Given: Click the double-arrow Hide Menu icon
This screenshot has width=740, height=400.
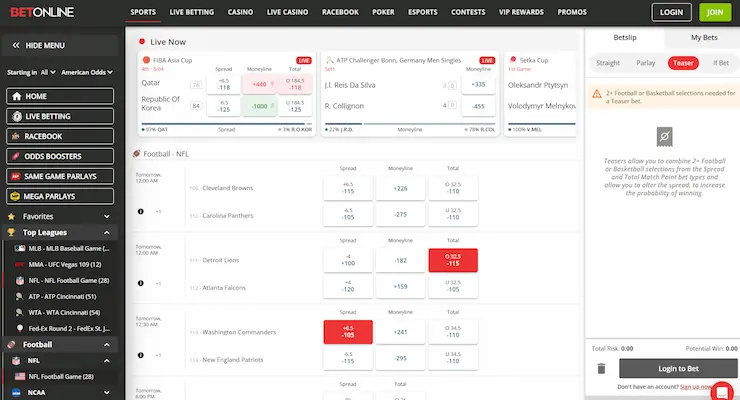Looking at the screenshot, I should coord(16,45).
